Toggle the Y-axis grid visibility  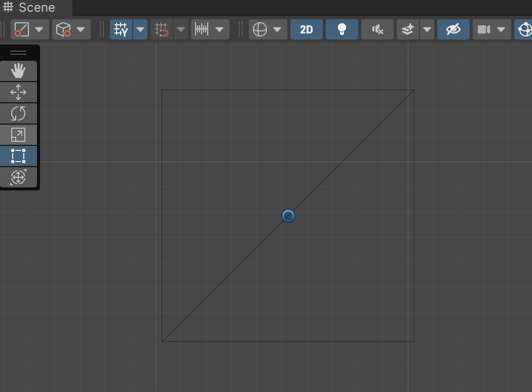coord(121,29)
